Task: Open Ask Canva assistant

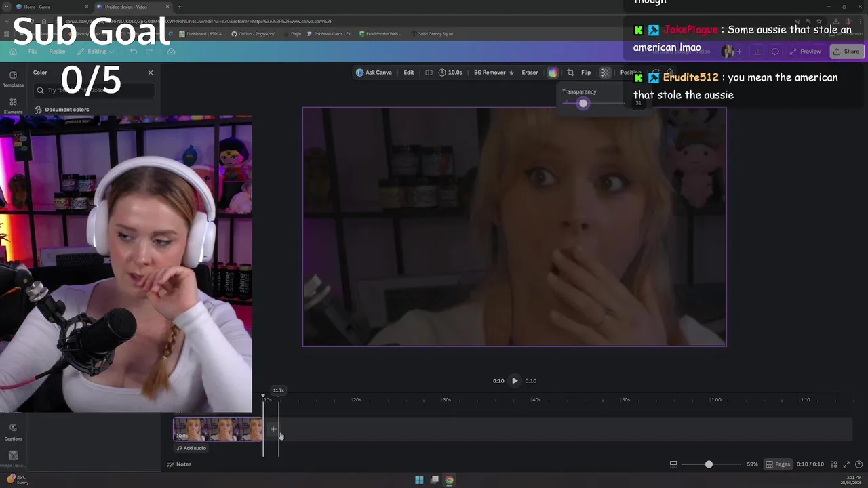Action: (374, 73)
